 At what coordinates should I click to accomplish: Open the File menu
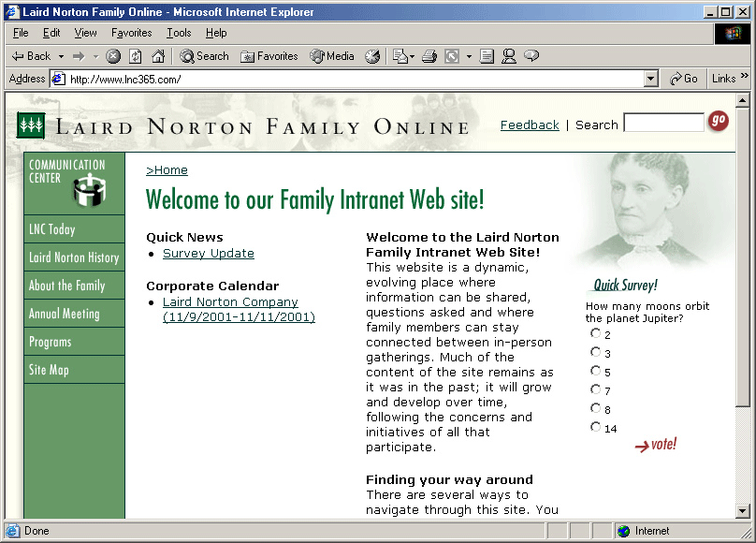pyautogui.click(x=21, y=33)
